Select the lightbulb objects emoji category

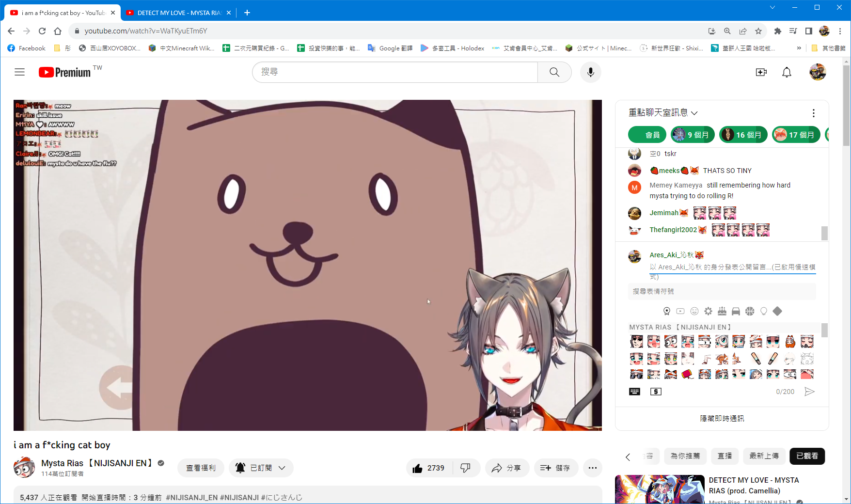tap(764, 311)
